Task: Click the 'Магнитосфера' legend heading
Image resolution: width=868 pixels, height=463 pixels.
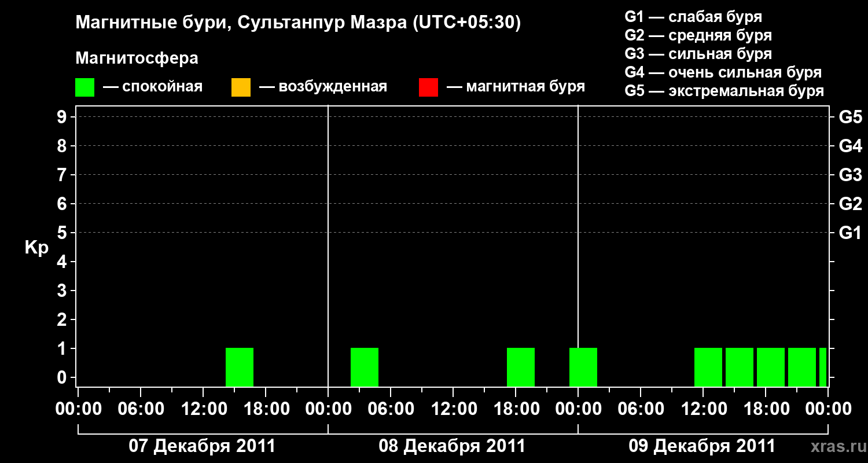Action: point(137,58)
